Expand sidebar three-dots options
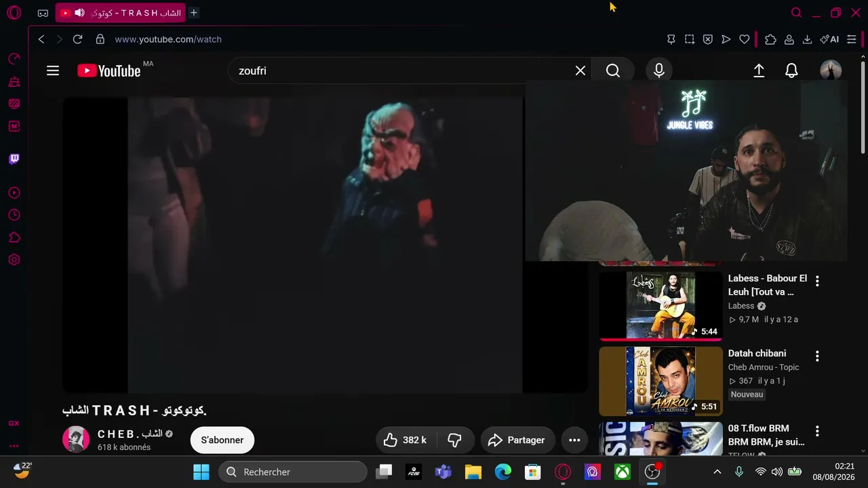This screenshot has height=488, width=868. tap(14, 446)
